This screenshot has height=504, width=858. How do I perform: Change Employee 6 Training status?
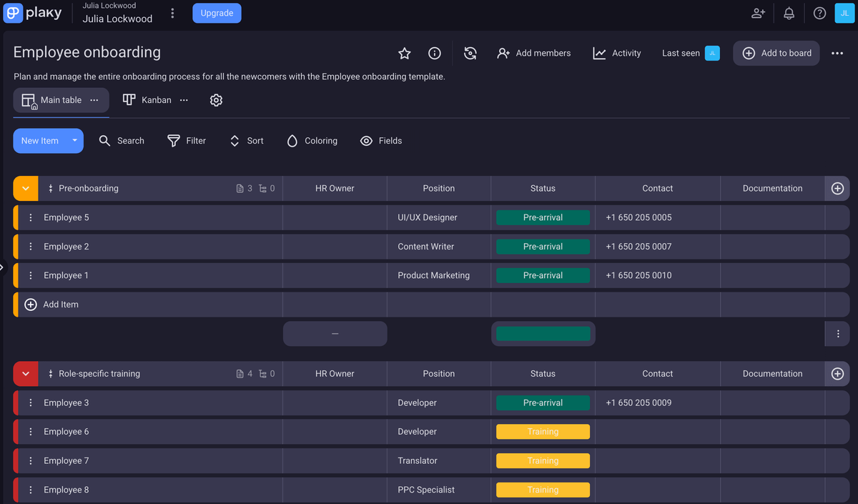tap(543, 432)
